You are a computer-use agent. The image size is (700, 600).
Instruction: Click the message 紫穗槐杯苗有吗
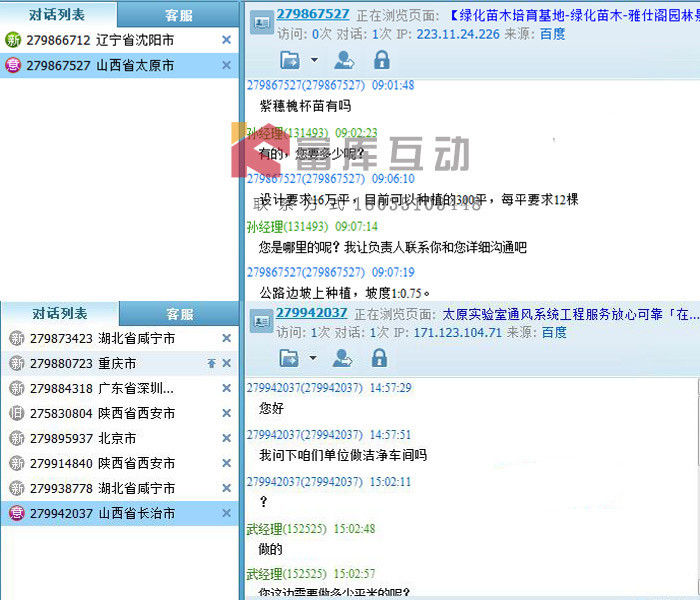(305, 106)
